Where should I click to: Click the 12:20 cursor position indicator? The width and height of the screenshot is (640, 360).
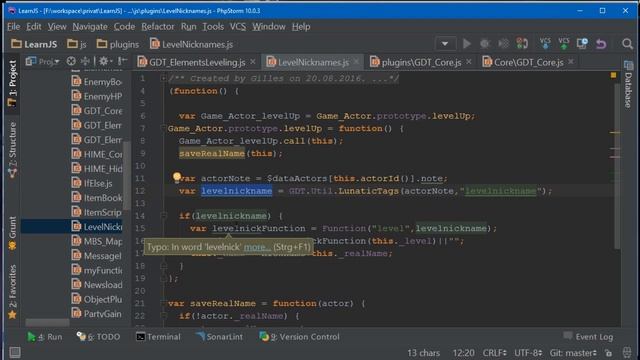[x=463, y=353]
